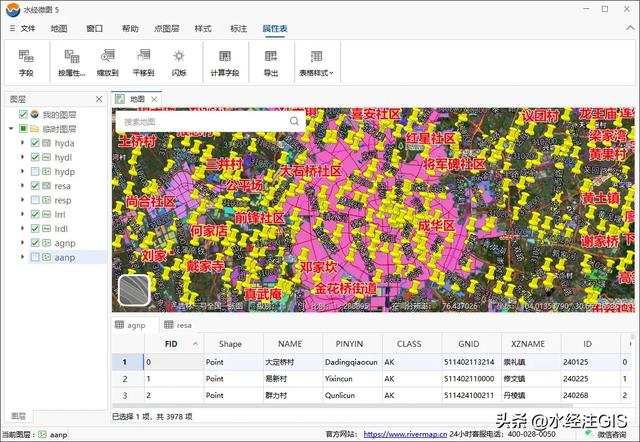Expand the aanp layer node
640x442 pixels.
pos(22,257)
